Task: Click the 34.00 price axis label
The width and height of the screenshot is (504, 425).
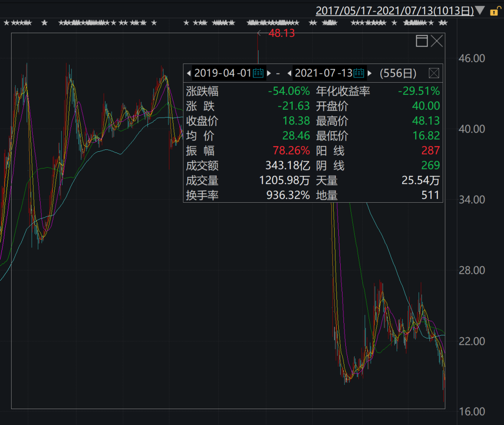Action: (473, 199)
